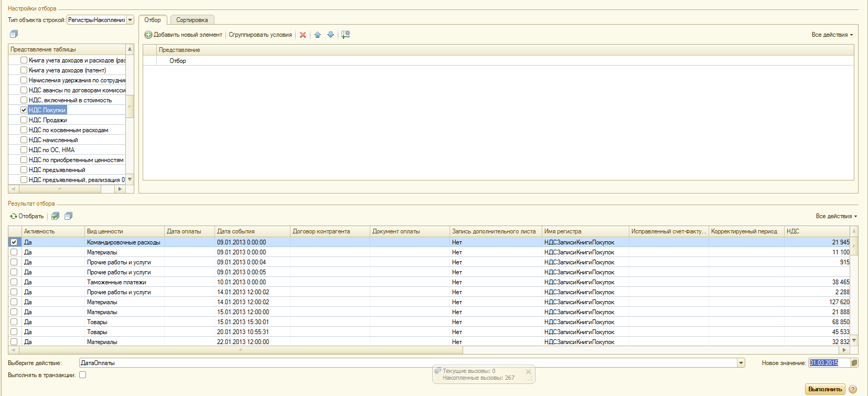The image size is (868, 396).
Task: Open the top Все действия filter menu
Action: 832,35
